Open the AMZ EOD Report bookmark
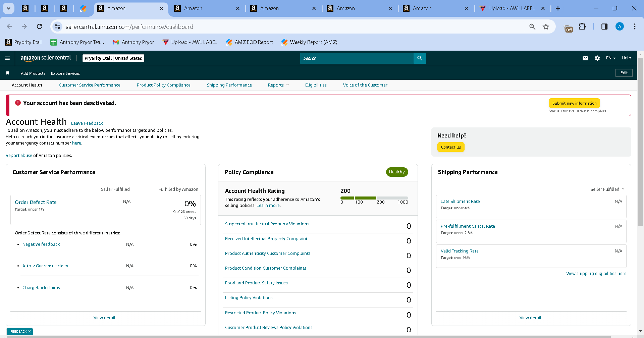Viewport: 644px width, 338px height. tap(249, 42)
